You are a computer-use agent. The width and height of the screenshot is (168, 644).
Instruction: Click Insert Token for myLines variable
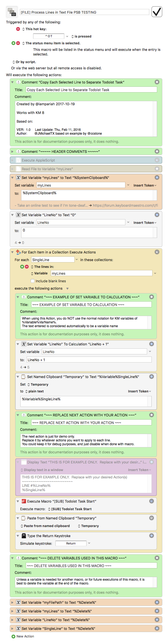145,185
